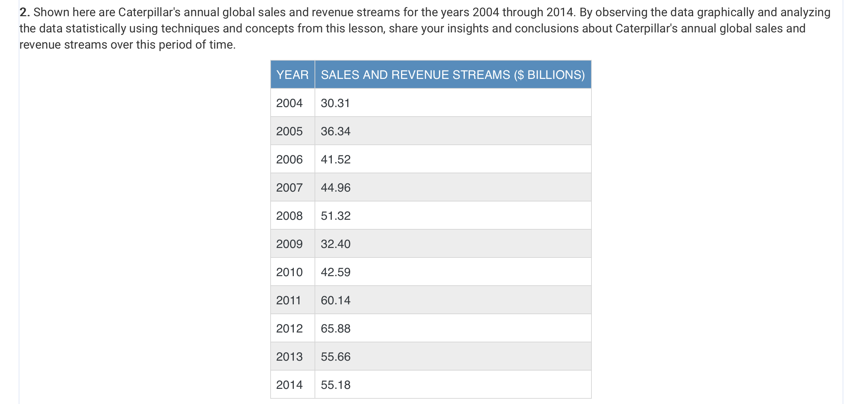Click the bold question number 2.
The width and height of the screenshot is (868, 404).
click(x=25, y=12)
